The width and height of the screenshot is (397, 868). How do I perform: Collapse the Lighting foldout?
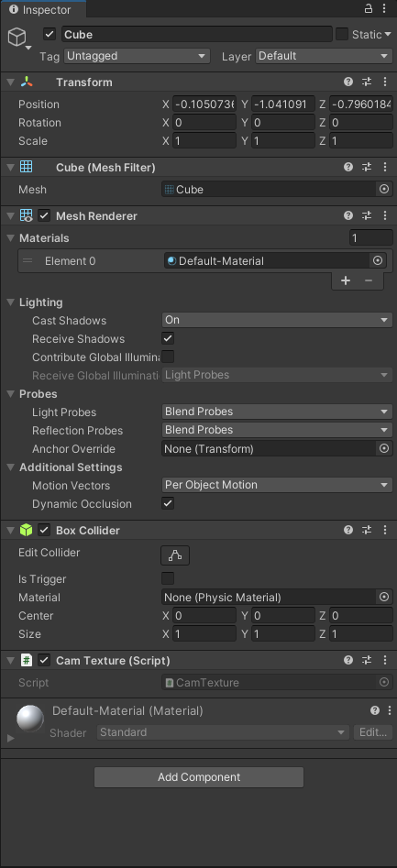(10, 302)
